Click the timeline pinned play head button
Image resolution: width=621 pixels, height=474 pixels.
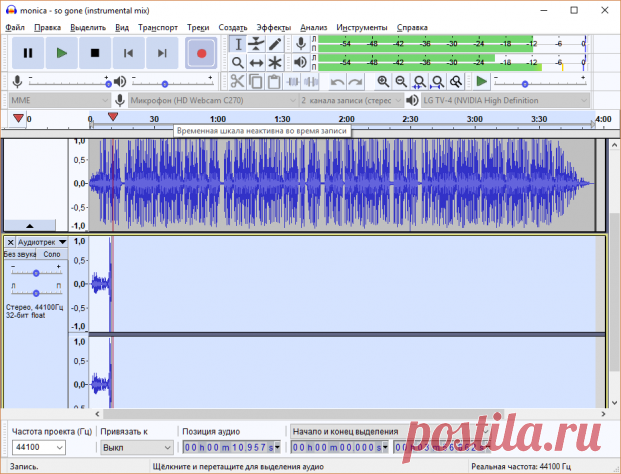point(18,118)
